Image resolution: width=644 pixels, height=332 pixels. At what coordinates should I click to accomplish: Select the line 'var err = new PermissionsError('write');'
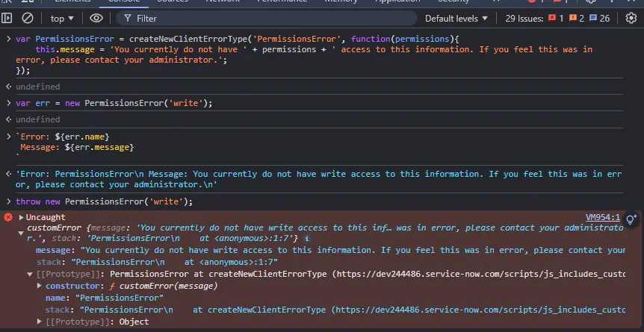[114, 103]
